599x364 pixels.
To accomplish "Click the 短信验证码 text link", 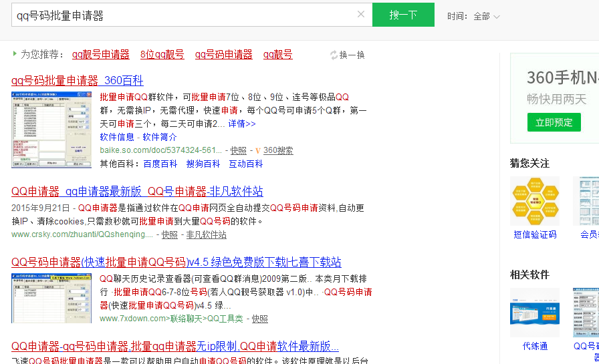I will pos(535,234).
